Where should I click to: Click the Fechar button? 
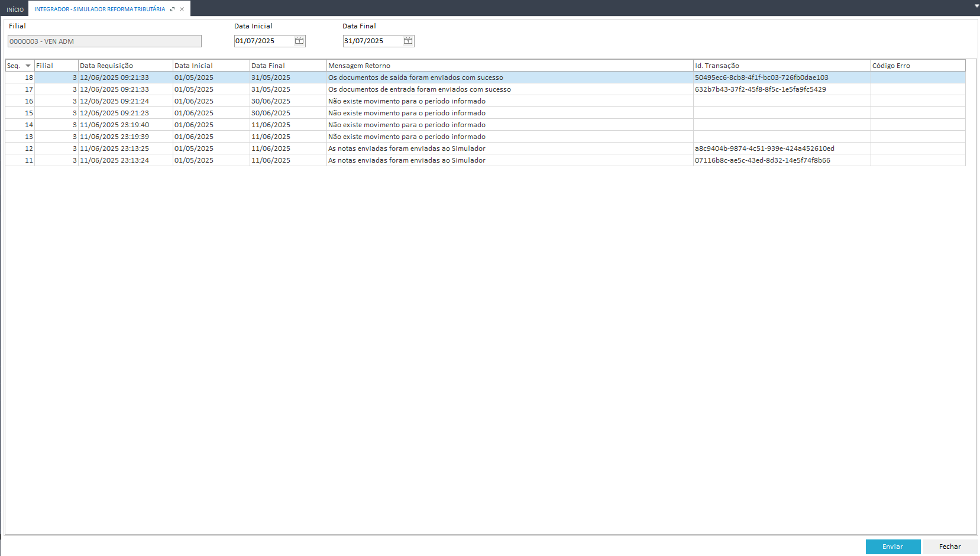[950, 547]
